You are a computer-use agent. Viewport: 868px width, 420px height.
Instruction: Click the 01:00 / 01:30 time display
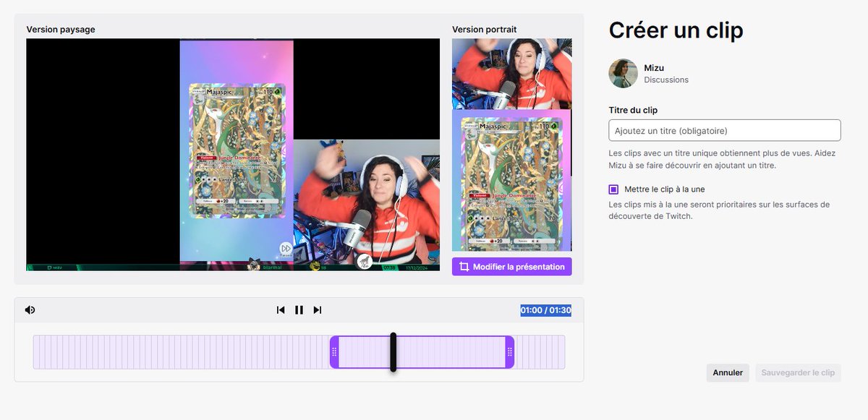[x=546, y=310]
